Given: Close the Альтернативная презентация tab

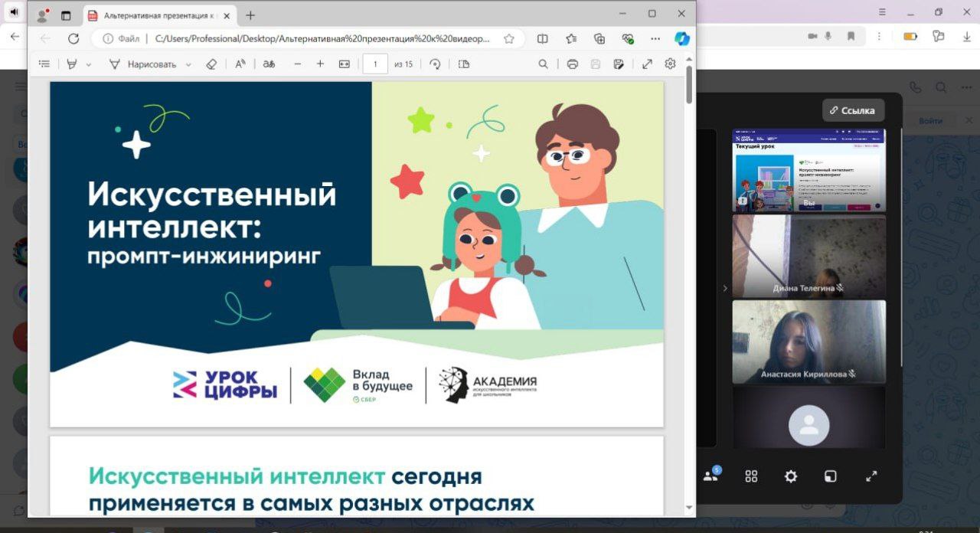Looking at the screenshot, I should coord(227,15).
